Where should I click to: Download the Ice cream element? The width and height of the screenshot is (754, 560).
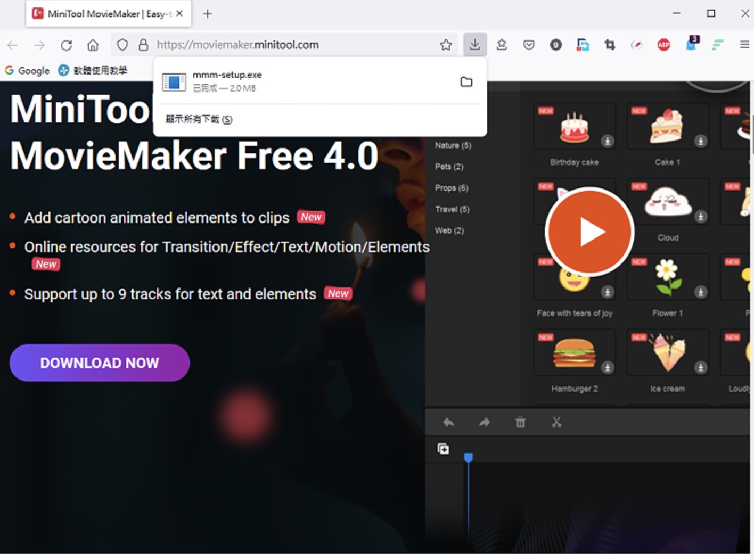[x=701, y=368]
